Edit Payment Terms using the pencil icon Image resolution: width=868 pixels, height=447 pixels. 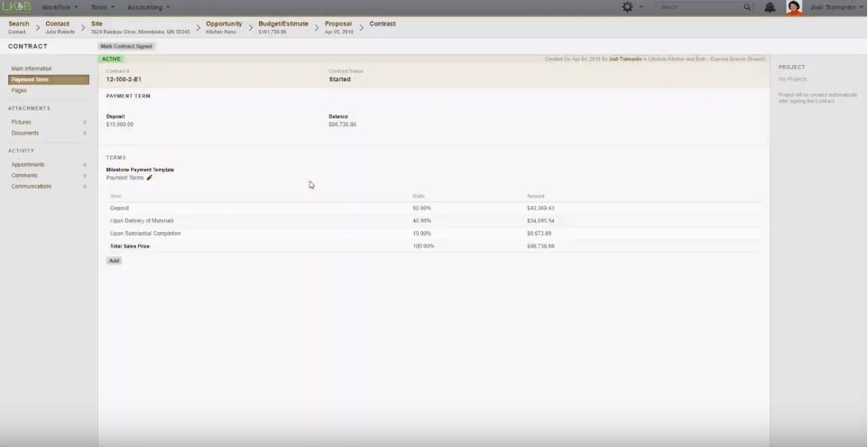(x=150, y=178)
